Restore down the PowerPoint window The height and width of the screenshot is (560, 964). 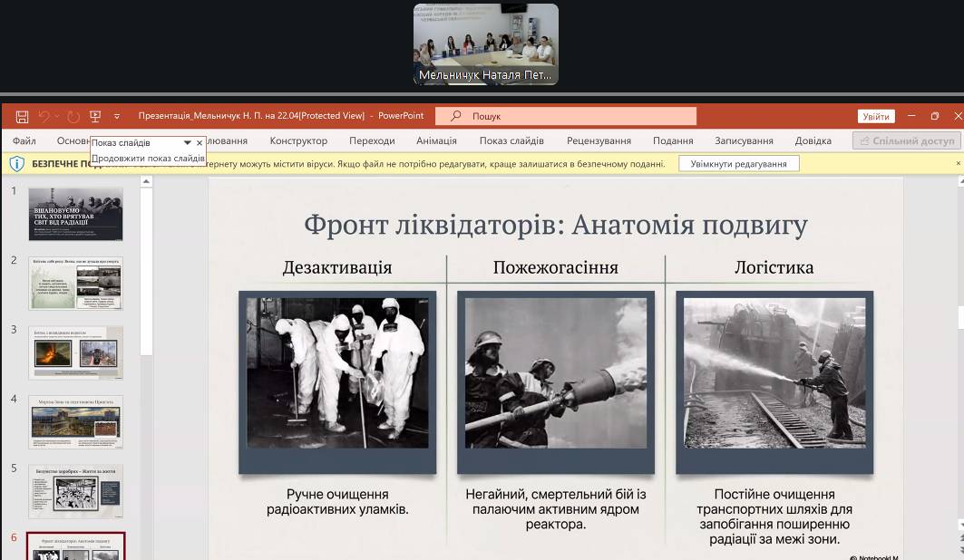[935, 116]
